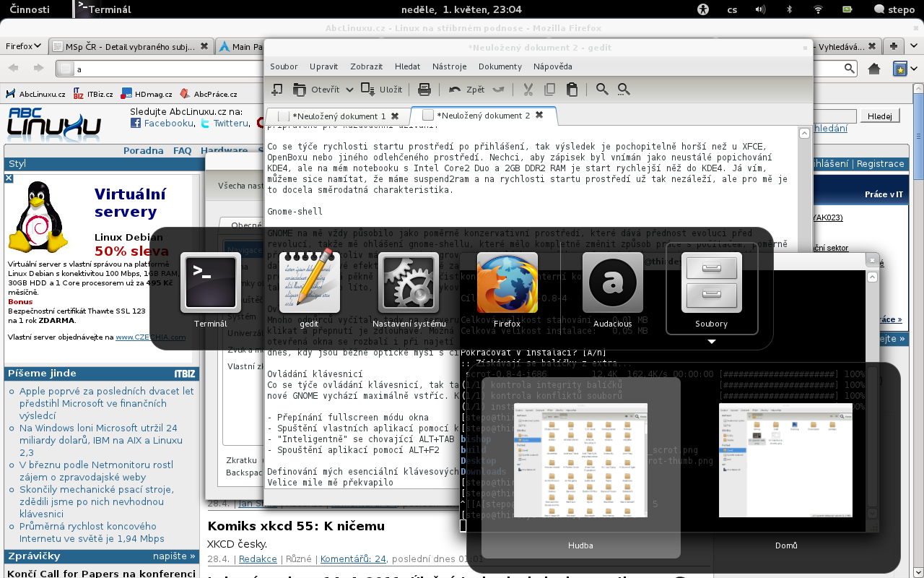
Task: Select Terminál in the window switcher
Action: (210, 290)
